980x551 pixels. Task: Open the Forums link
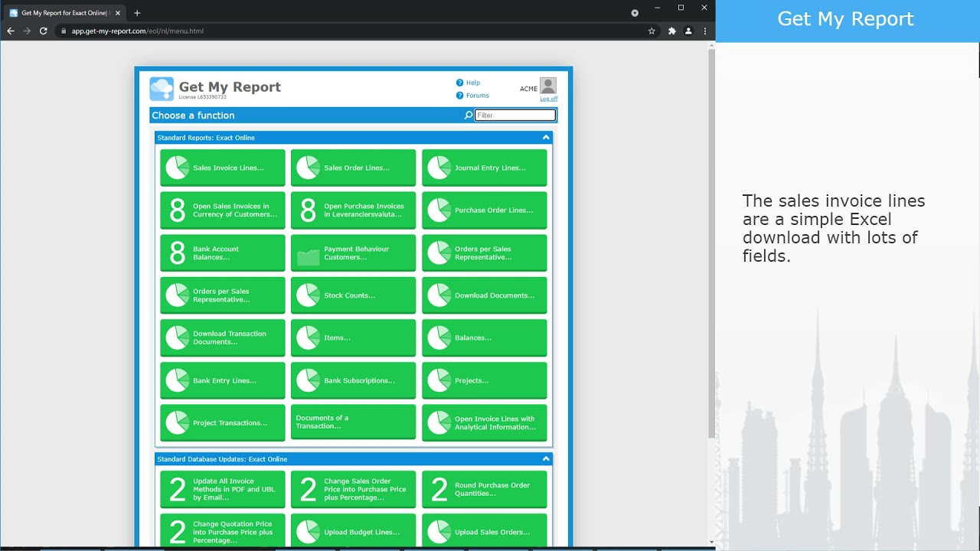pyautogui.click(x=477, y=96)
